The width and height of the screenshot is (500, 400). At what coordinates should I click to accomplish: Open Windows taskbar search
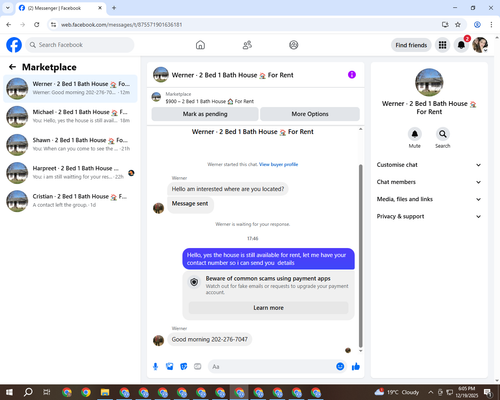[28, 392]
